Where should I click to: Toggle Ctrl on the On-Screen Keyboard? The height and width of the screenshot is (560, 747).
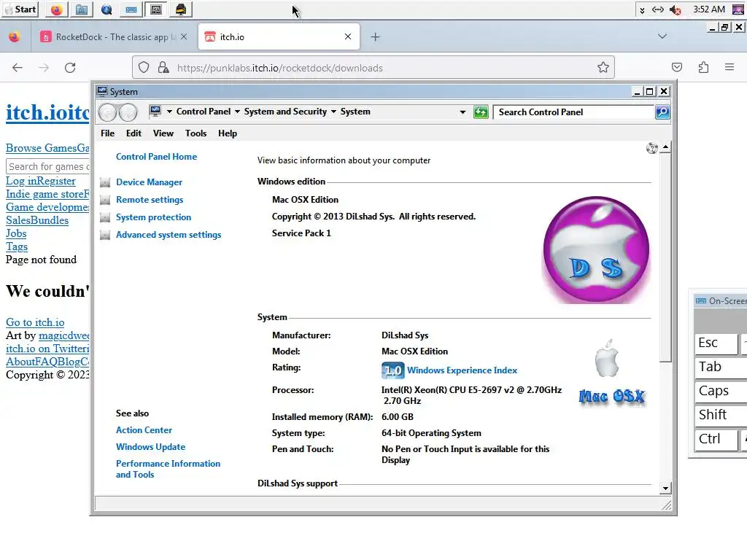(x=716, y=439)
